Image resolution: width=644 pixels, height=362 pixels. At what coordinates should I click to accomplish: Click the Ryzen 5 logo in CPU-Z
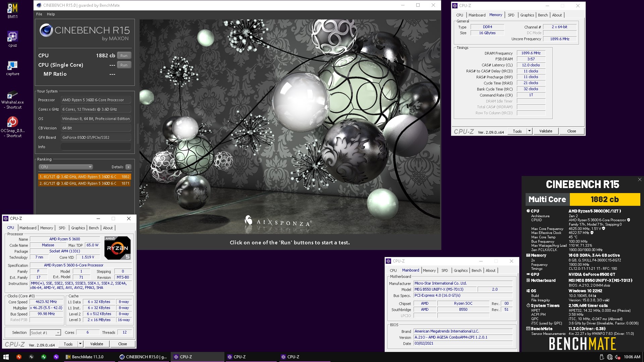pos(117,248)
